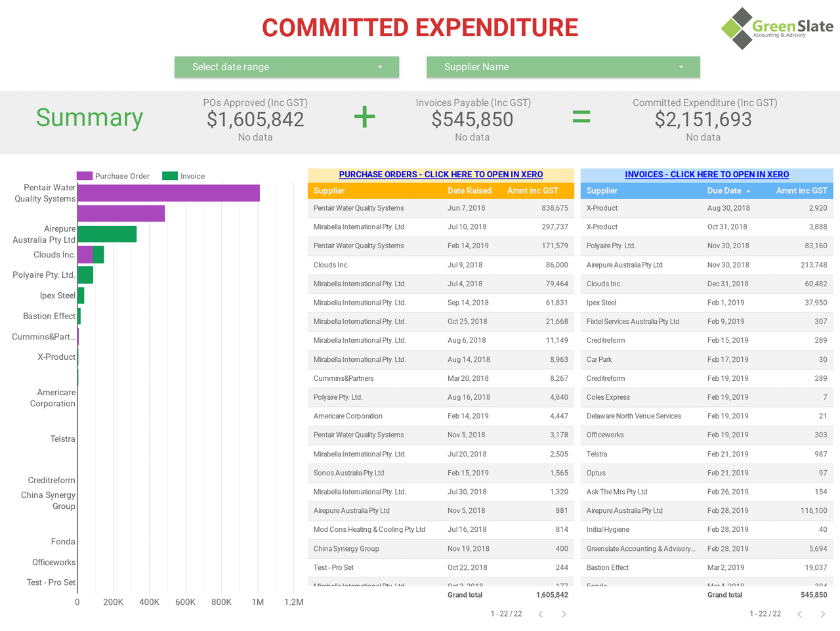
Task: Click Committed Expenditure value $2,151,693
Action: [703, 120]
